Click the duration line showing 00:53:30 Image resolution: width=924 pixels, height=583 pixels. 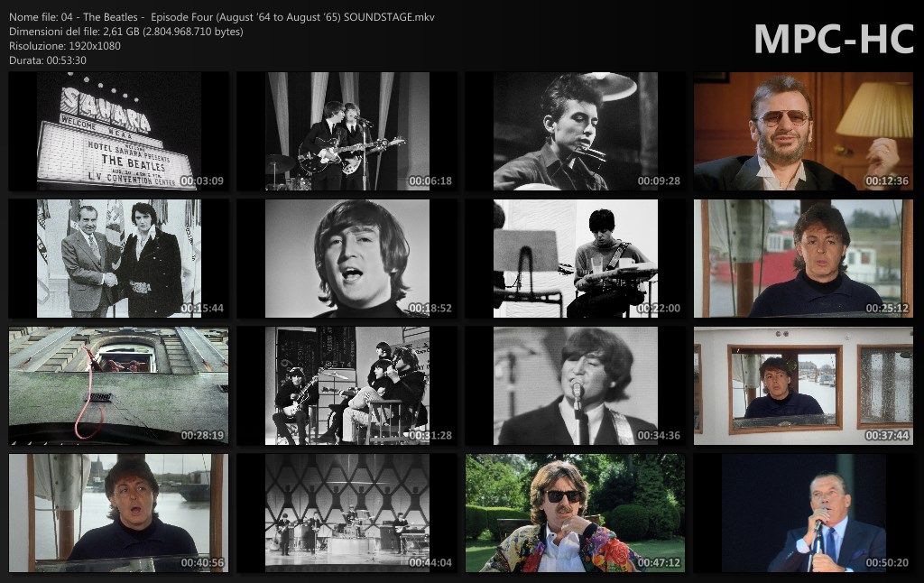click(48, 60)
